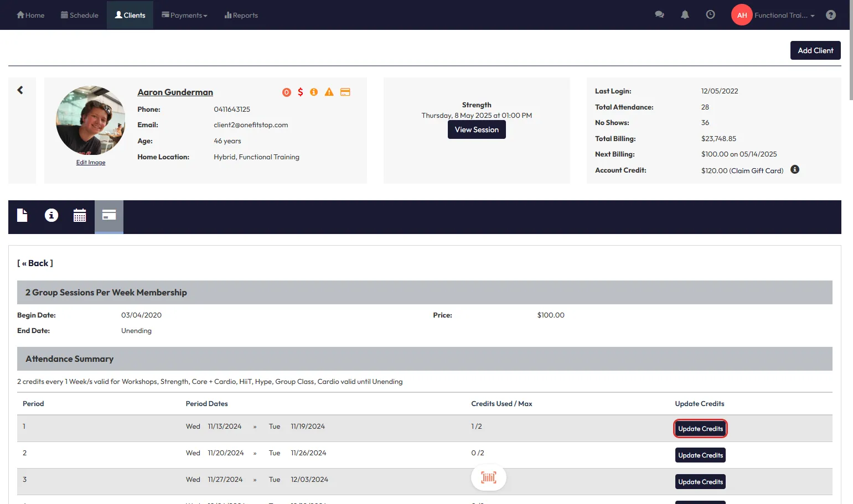Click the red dollar sign client icon
Viewport: 853px width, 504px height.
(300, 92)
